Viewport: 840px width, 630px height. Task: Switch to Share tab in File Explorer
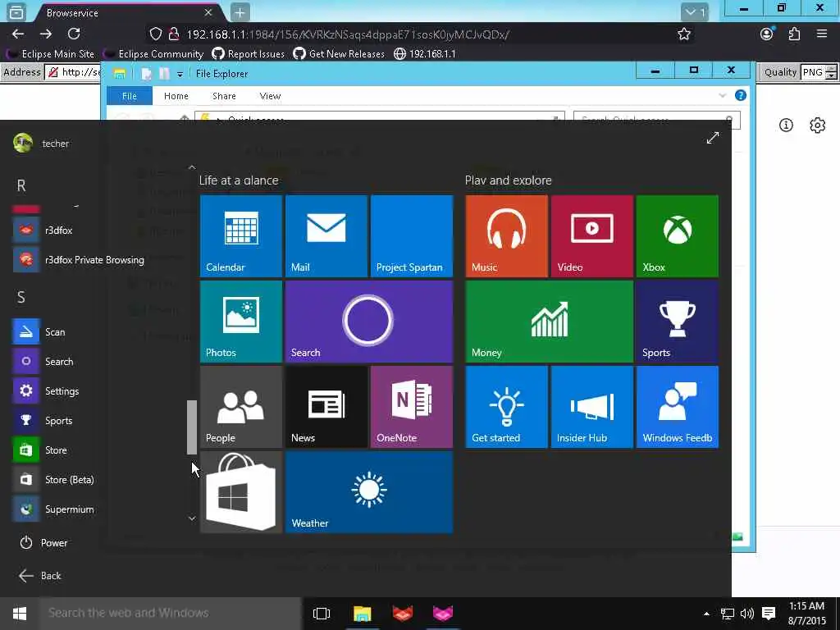(224, 96)
